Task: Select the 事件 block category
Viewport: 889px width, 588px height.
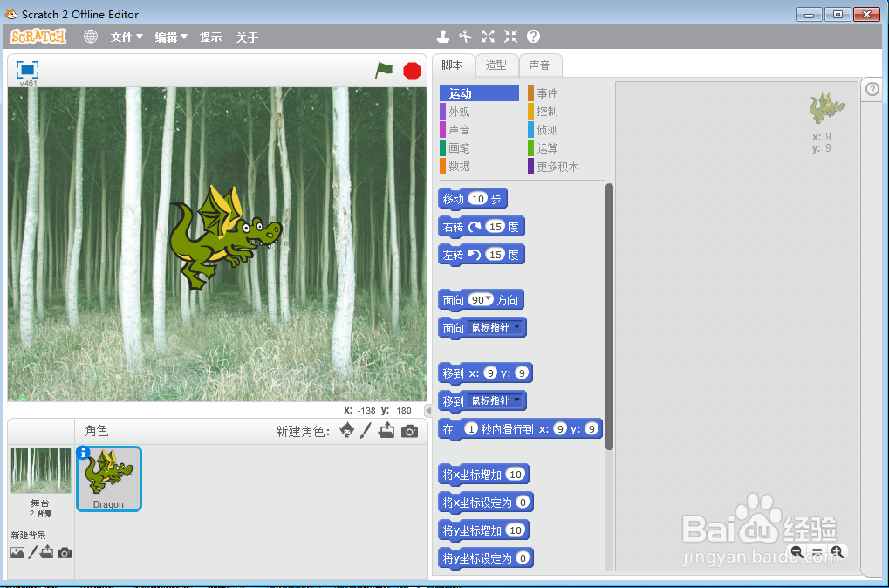Action: point(566,93)
